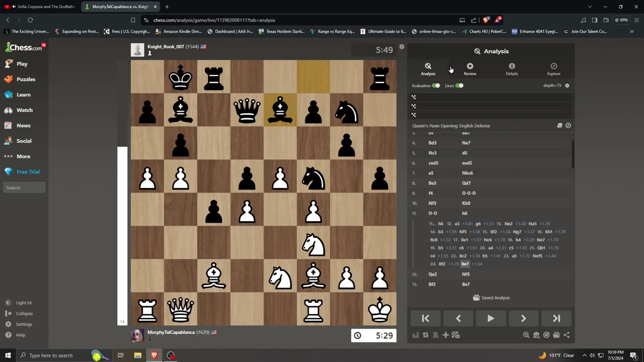The width and height of the screenshot is (644, 362).
Task: Jump to last move
Action: (x=556, y=318)
